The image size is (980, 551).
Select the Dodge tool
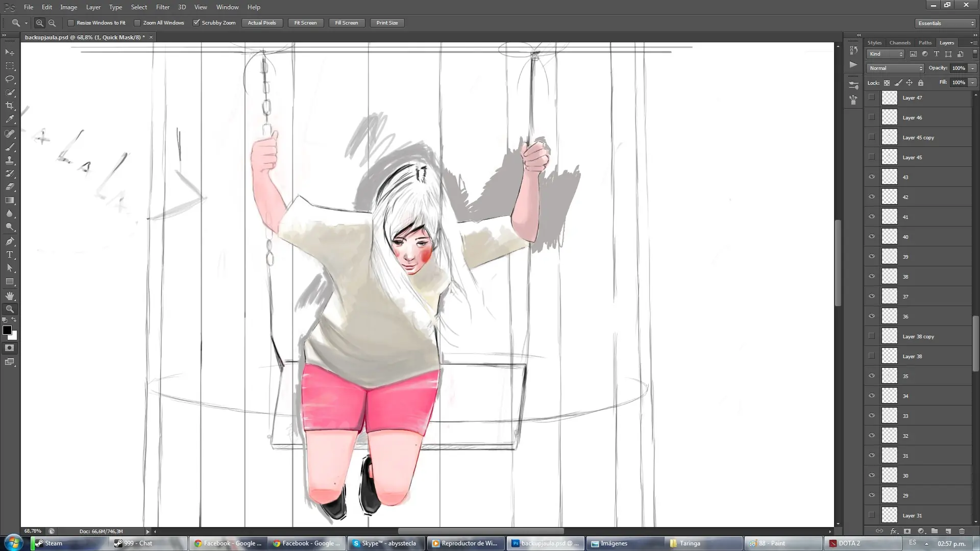tap(10, 227)
